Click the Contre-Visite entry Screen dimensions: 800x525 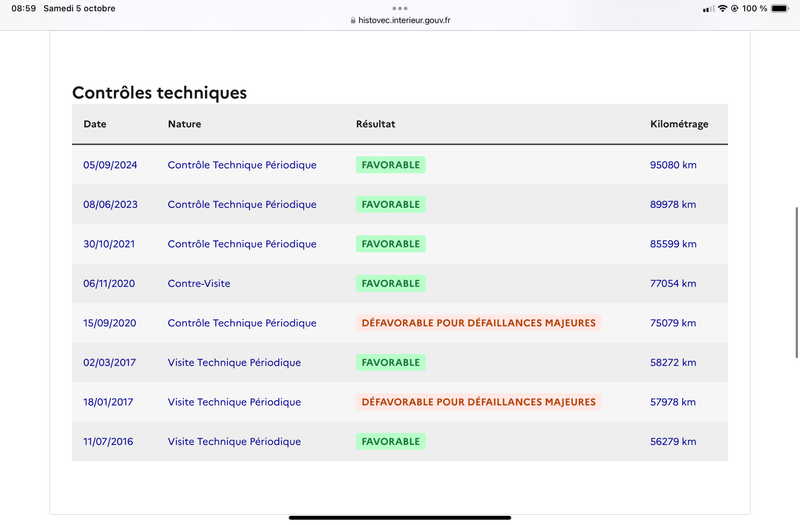tap(199, 284)
